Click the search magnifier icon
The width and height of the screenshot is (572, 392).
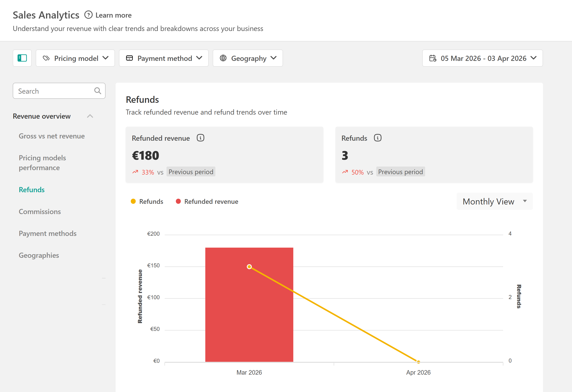point(98,91)
